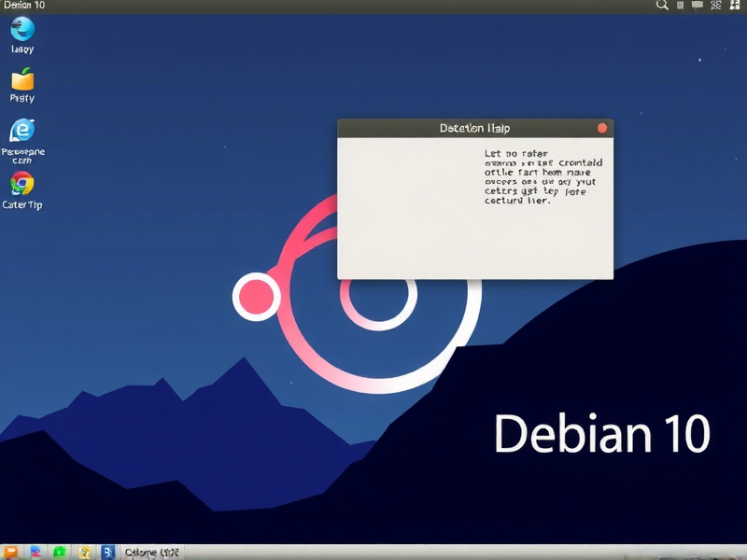747x560 pixels.
Task: Click the messaging icon in the top-right panel
Action: [x=696, y=6]
